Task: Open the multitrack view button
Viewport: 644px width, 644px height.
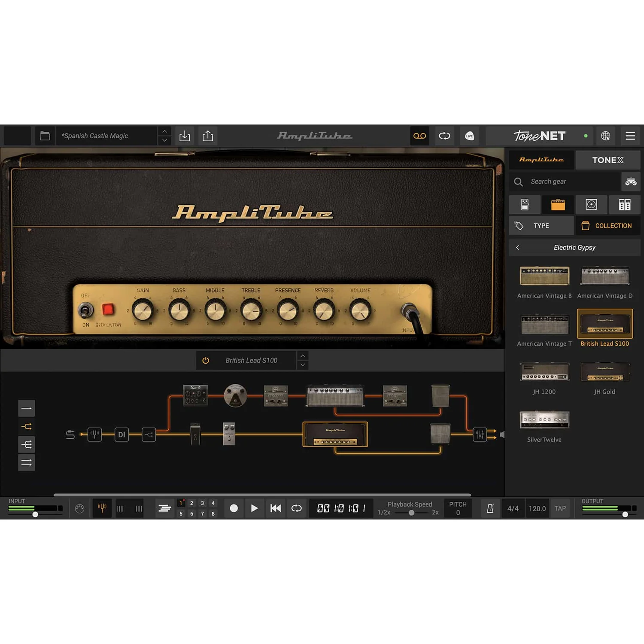Action: [x=165, y=508]
